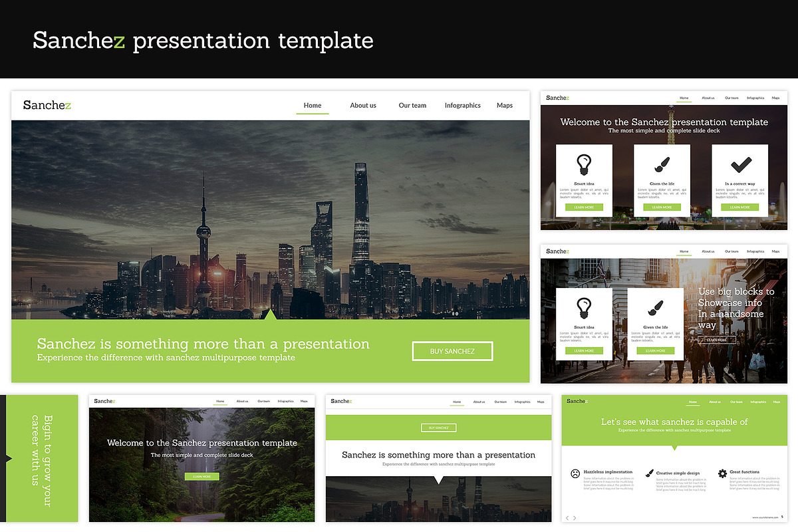
Task: Click the green LEARN MORE button on the forest slide
Action: pos(201,476)
